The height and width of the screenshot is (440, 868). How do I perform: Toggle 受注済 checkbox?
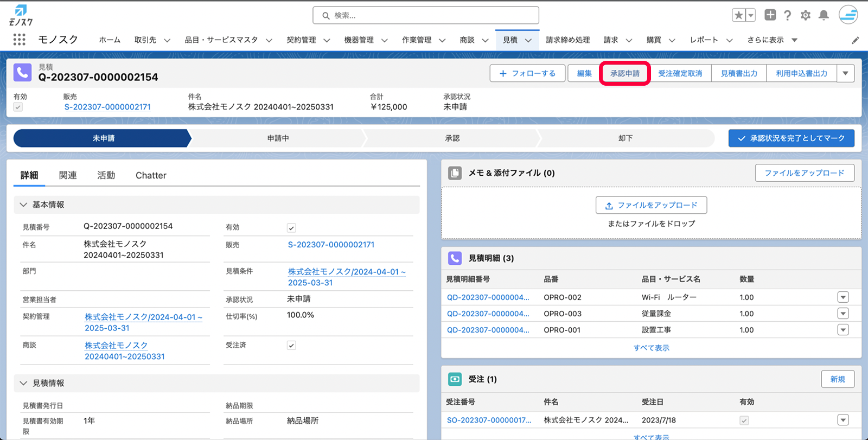(291, 346)
